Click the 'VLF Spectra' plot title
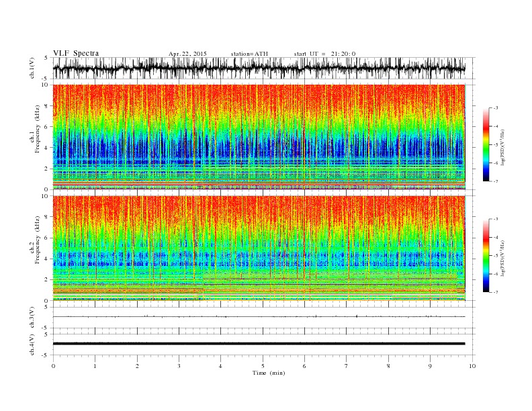Viewport: 532px width, 411px height. coord(76,53)
